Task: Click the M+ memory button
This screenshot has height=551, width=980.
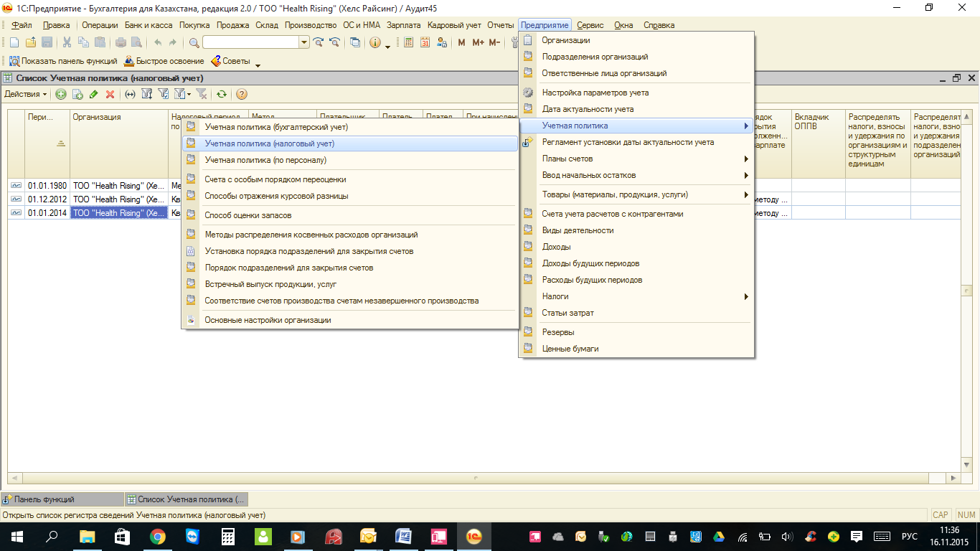Action: (478, 42)
